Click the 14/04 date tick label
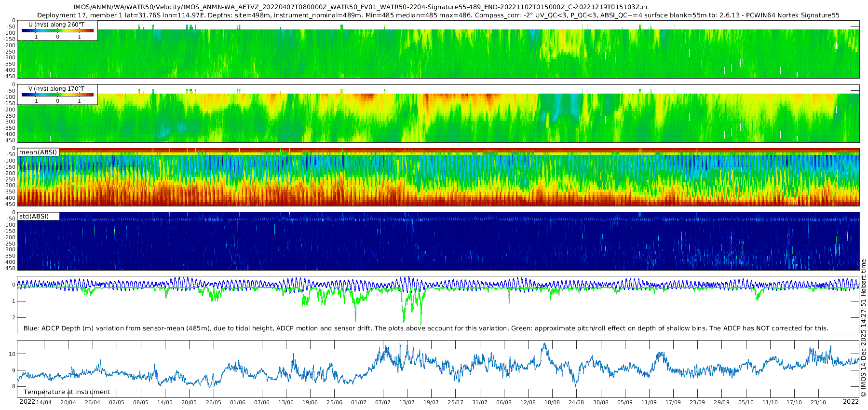 point(44,402)
